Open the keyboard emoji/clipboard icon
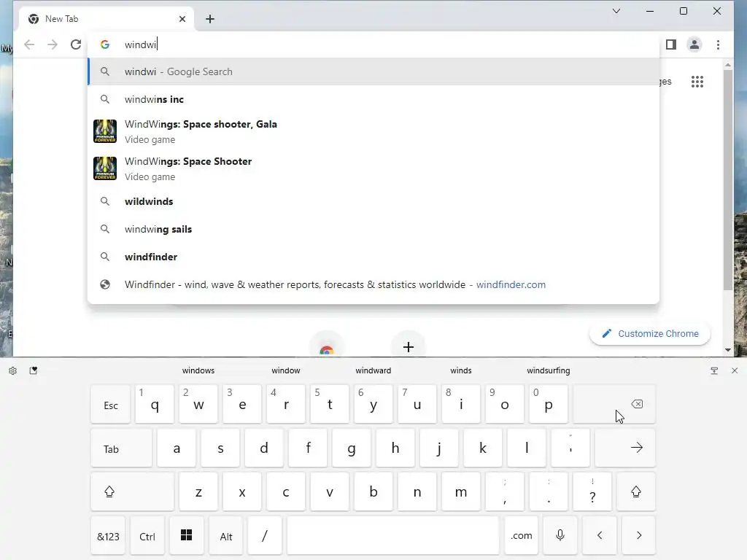This screenshot has height=560, width=747. (x=34, y=370)
